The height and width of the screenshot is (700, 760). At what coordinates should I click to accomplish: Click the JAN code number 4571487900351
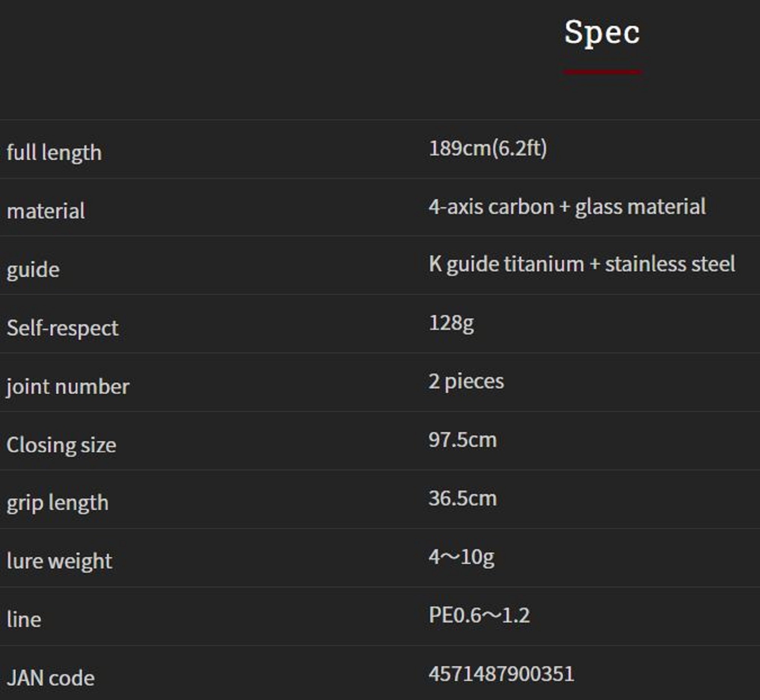[x=501, y=674]
